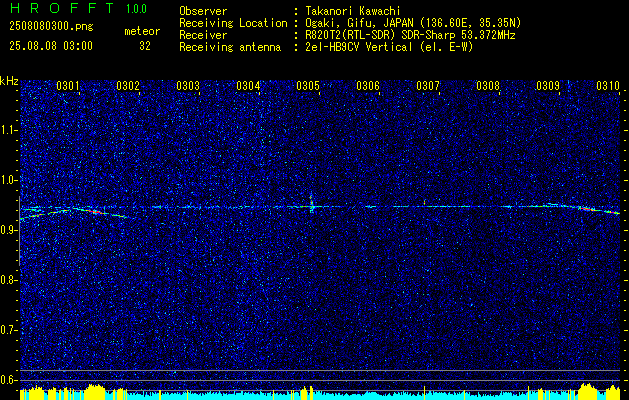The width and height of the screenshot is (629, 400).
Task: Click the 0309 time marker label
Action: 548,85
